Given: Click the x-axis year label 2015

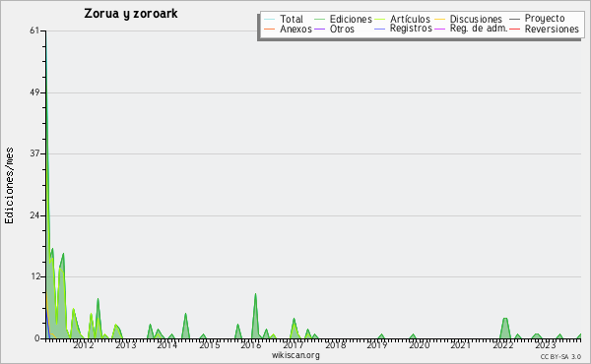Looking at the screenshot, I should tap(210, 345).
